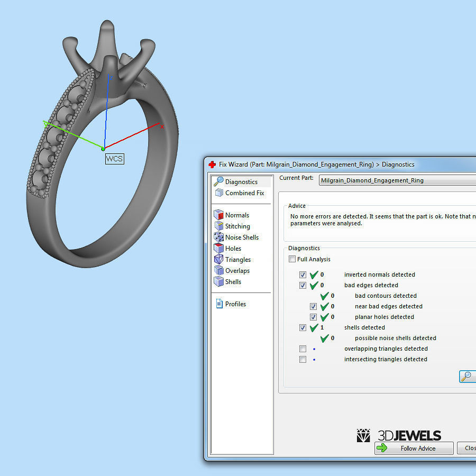Click the 'bad contours detected' text
The width and height of the screenshot is (476, 476).
386,296
